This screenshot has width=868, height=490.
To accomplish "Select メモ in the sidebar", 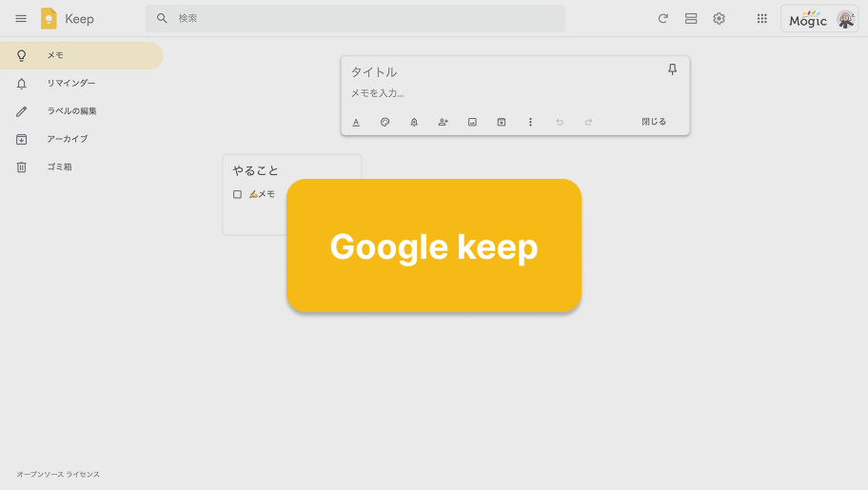I will click(82, 55).
